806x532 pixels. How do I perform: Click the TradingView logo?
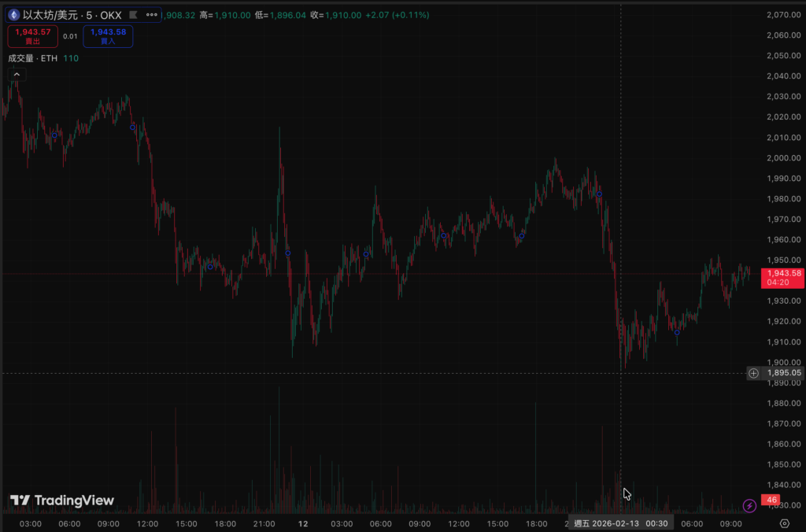click(62, 501)
